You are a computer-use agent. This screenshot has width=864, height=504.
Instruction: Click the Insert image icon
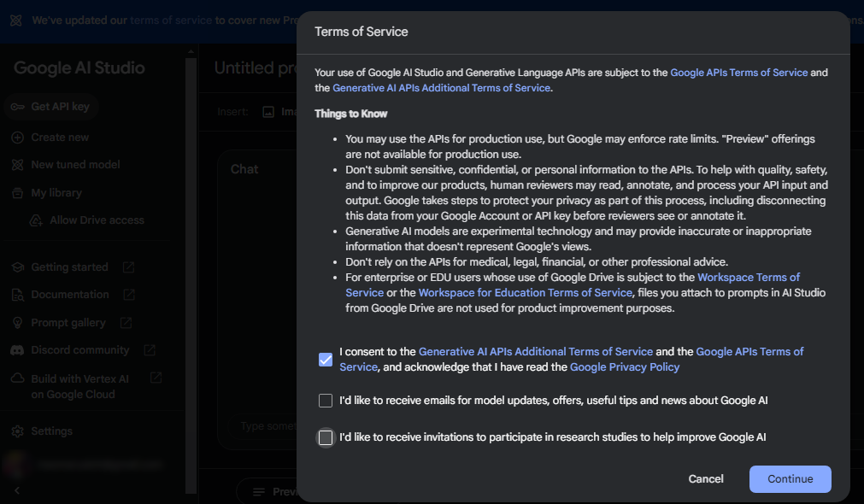(268, 112)
